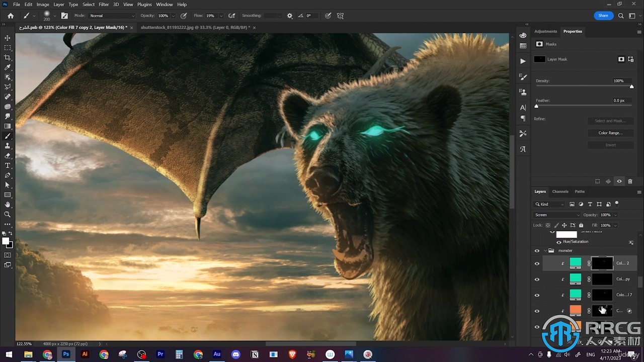This screenshot has height=362, width=644.
Task: Hide the orange color fill layer
Action: click(x=537, y=311)
